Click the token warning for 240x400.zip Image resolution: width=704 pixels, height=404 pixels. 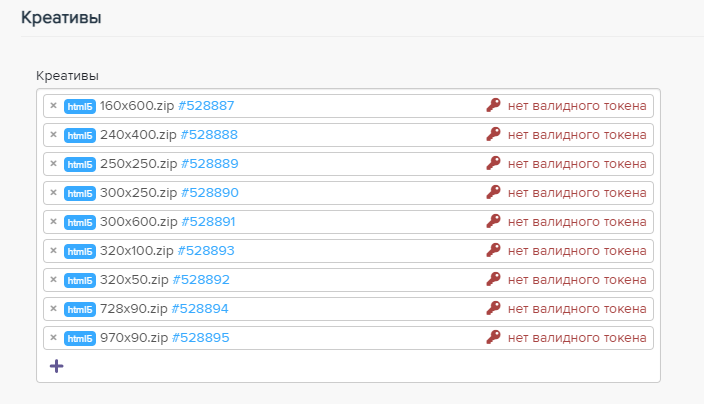[577, 134]
